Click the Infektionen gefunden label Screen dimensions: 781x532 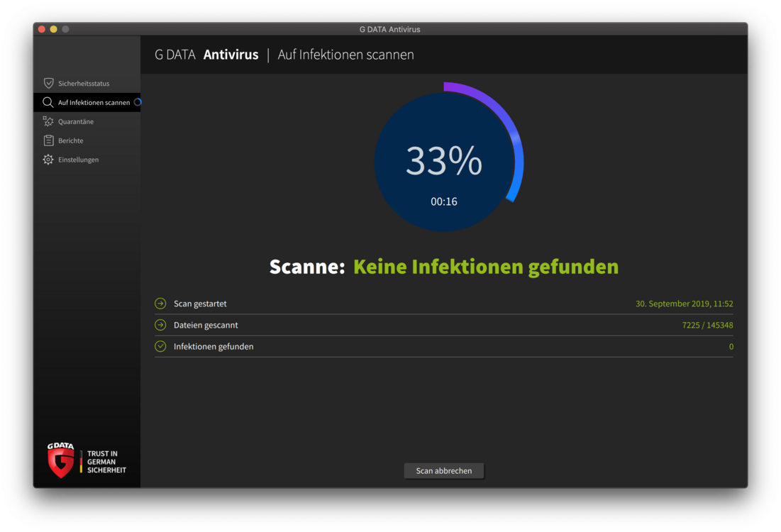coord(214,346)
